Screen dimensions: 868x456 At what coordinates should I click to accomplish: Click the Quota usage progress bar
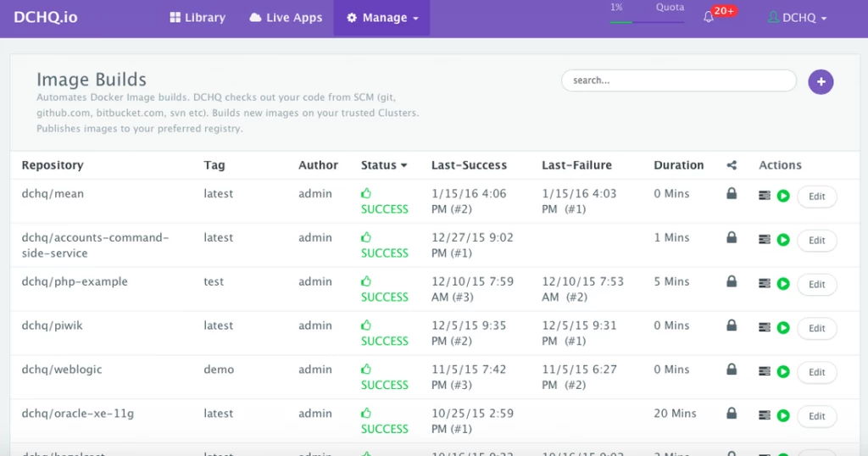pos(647,22)
